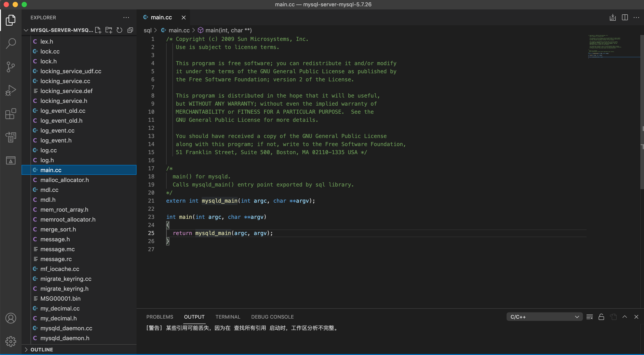Switch to the DEBUG CONSOLE panel tab
644x355 pixels.
[x=272, y=317]
